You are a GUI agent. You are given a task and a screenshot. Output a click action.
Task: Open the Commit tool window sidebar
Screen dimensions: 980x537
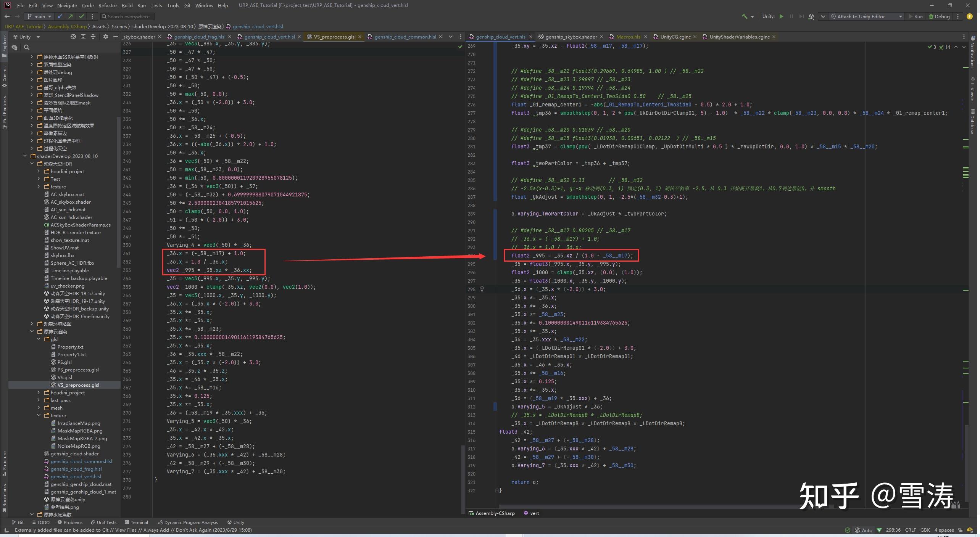(5, 76)
